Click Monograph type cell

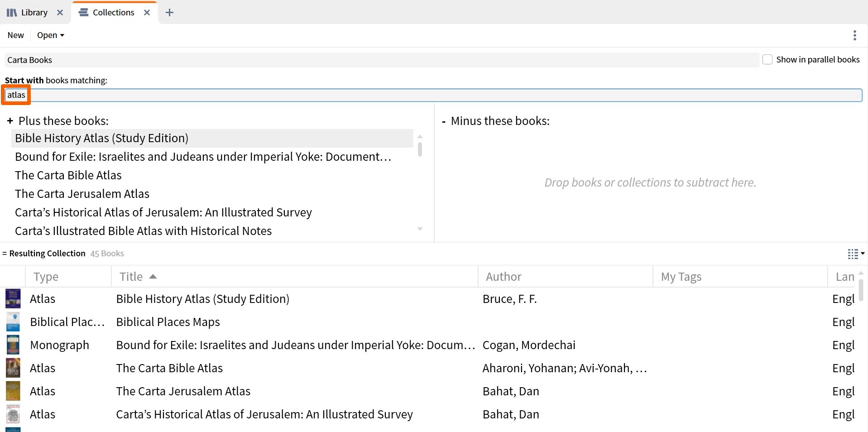59,345
